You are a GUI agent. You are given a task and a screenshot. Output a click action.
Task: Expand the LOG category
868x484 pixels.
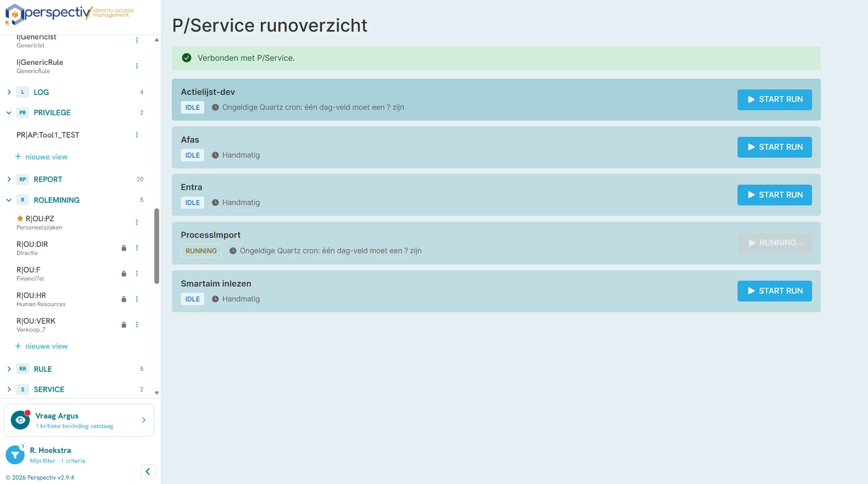coord(9,92)
